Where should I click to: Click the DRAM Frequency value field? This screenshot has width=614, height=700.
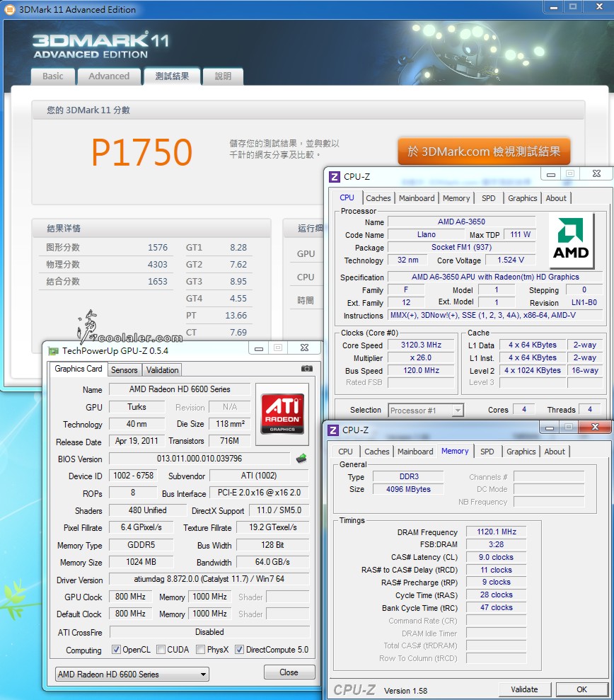coord(496,532)
